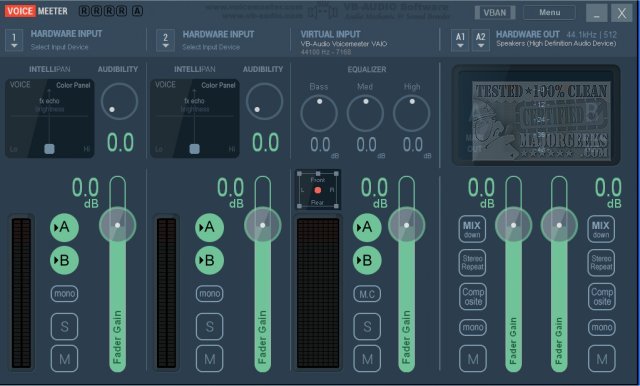Toggle bus A on Virtual Input
Viewport: 640px width, 386px height.
(367, 227)
